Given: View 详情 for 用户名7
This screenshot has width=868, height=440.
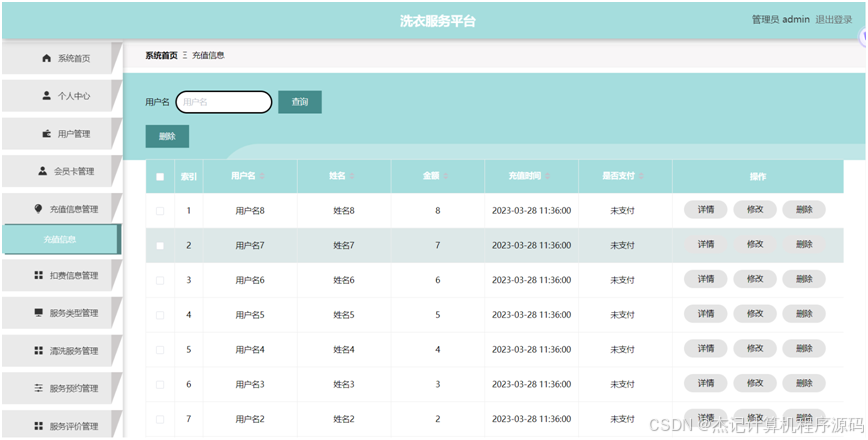Looking at the screenshot, I should pos(705,244).
